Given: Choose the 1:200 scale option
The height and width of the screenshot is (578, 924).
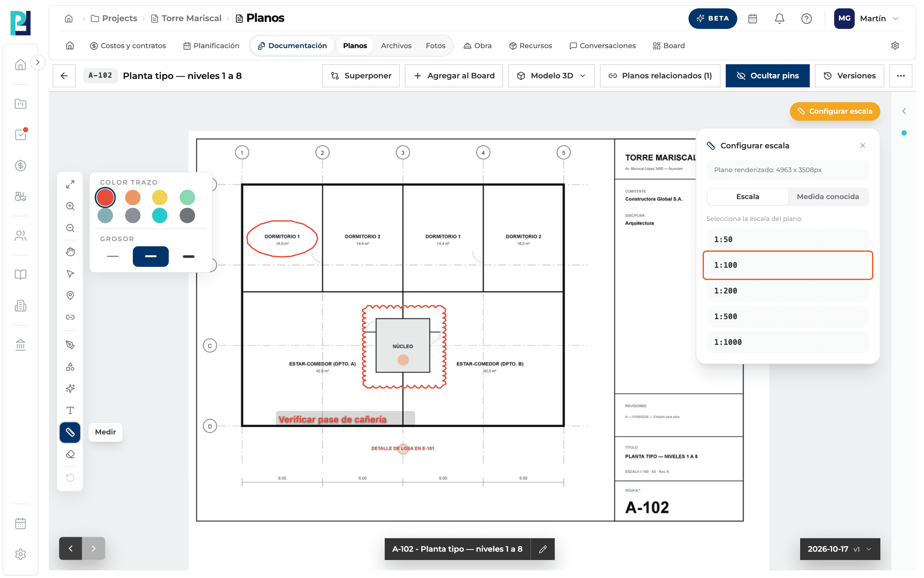Looking at the screenshot, I should coord(788,291).
